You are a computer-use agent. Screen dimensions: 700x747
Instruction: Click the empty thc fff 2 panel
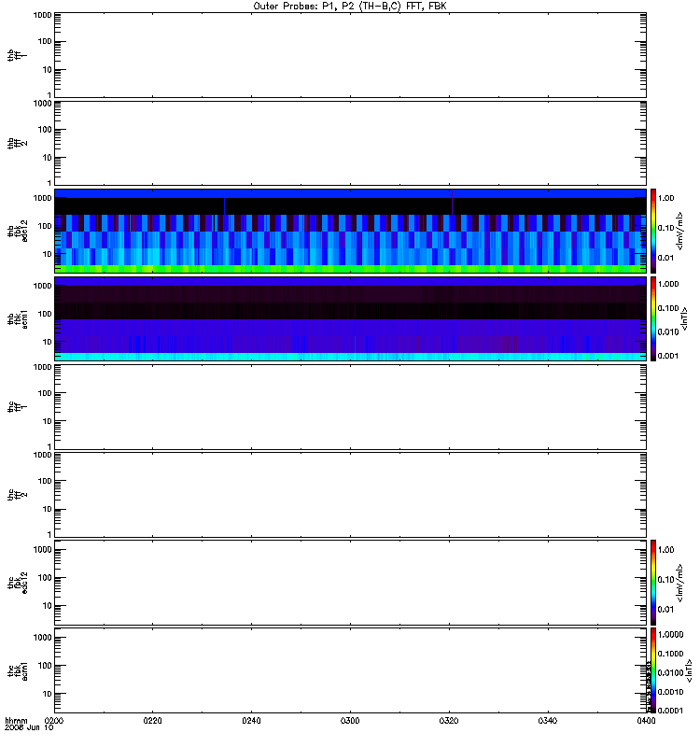pyautogui.click(x=351, y=495)
